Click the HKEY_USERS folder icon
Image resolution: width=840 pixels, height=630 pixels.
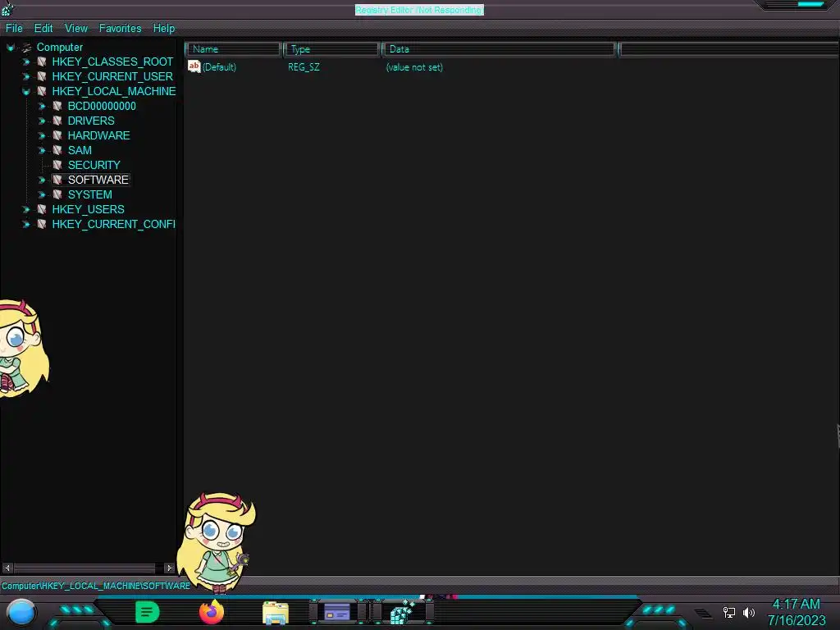(x=42, y=209)
